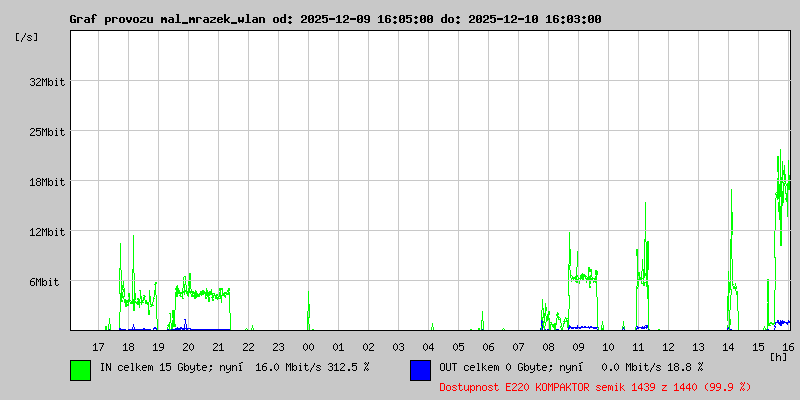Click the '05' hour axis label

tap(458, 347)
